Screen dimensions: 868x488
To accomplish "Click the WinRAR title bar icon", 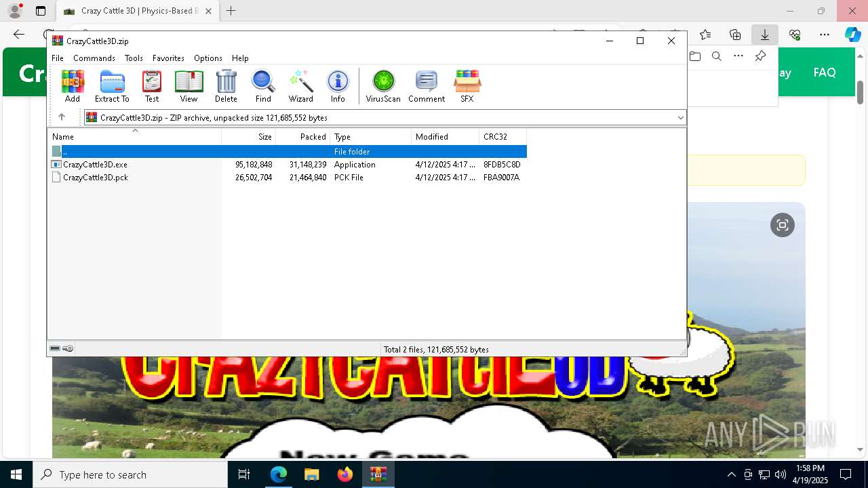I will pos(58,41).
